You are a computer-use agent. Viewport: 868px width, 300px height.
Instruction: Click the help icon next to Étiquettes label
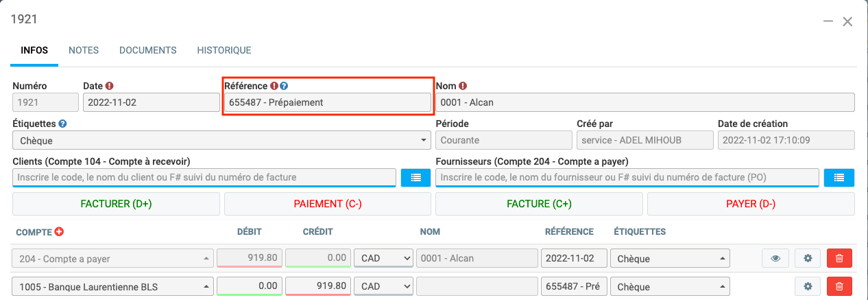(x=62, y=124)
